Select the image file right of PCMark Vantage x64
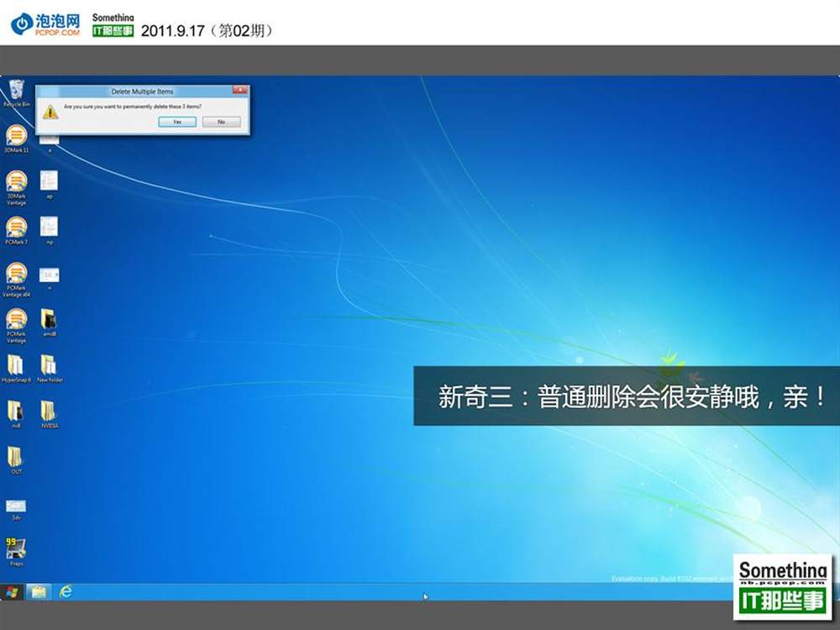The image size is (840, 630). click(50, 279)
